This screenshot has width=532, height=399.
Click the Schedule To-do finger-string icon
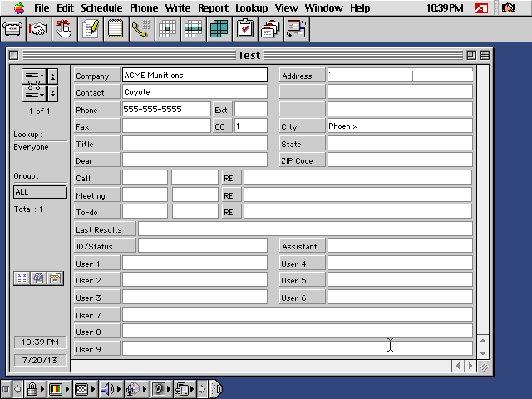(x=64, y=29)
